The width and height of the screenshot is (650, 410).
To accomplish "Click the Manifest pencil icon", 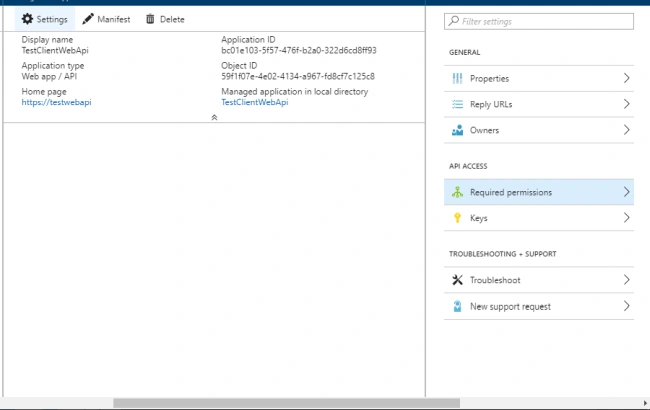I will tap(88, 19).
